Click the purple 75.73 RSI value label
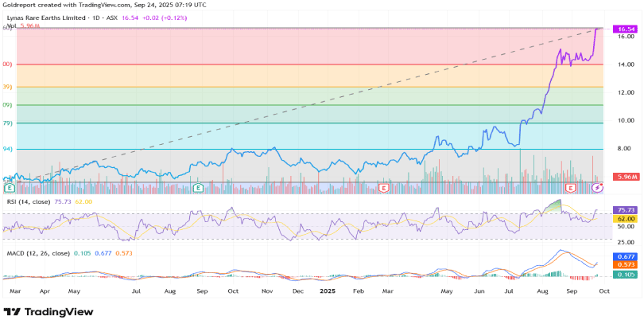Viewport: 644px width, 320px height. point(626,209)
